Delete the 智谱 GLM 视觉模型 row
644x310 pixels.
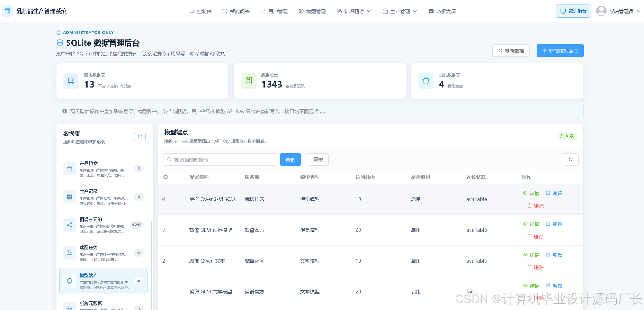tap(535, 237)
